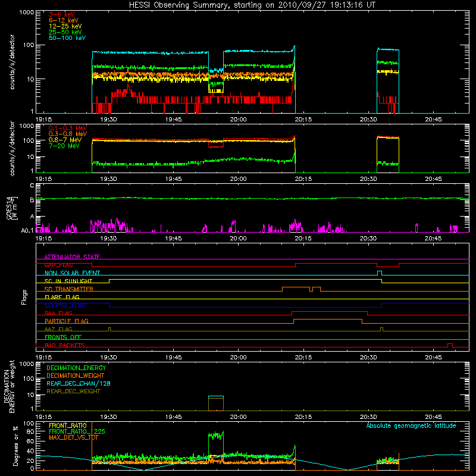Click the REAR_DEC_CHAN/128 legend label
Viewport: 476px width, 476px height.
pos(79,383)
